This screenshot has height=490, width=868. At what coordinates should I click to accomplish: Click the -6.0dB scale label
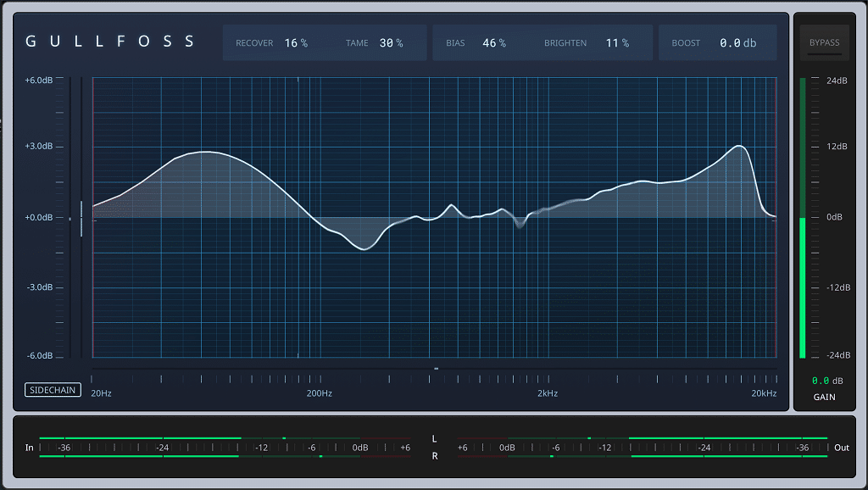[40, 355]
